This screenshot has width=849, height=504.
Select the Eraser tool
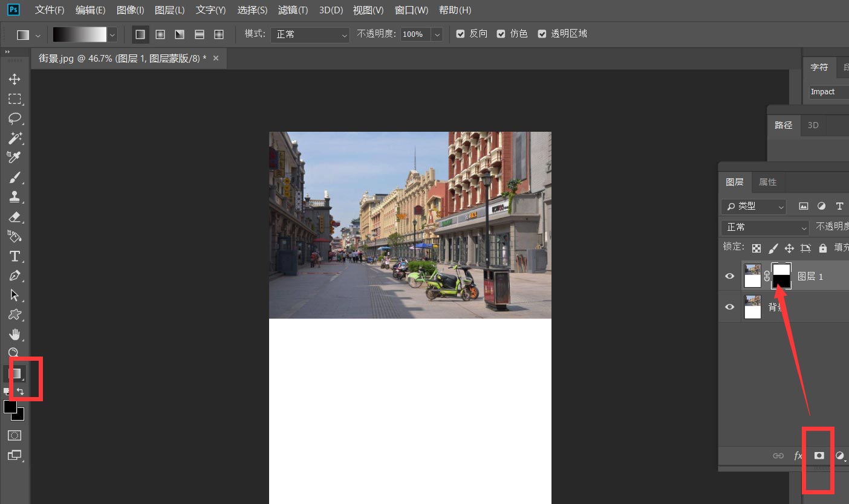(x=15, y=216)
